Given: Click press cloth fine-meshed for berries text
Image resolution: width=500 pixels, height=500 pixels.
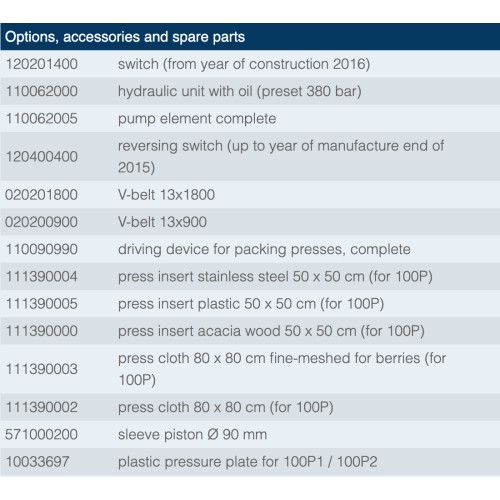Looking at the screenshot, I should (x=282, y=369).
